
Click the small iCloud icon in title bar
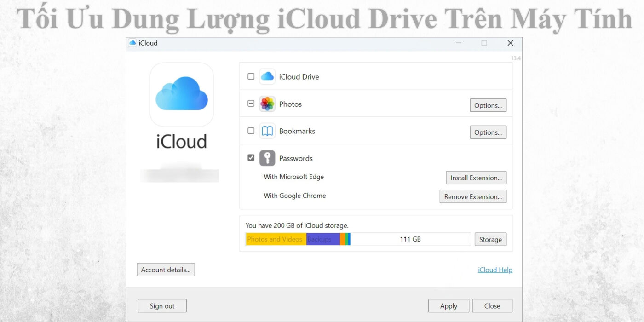click(132, 43)
